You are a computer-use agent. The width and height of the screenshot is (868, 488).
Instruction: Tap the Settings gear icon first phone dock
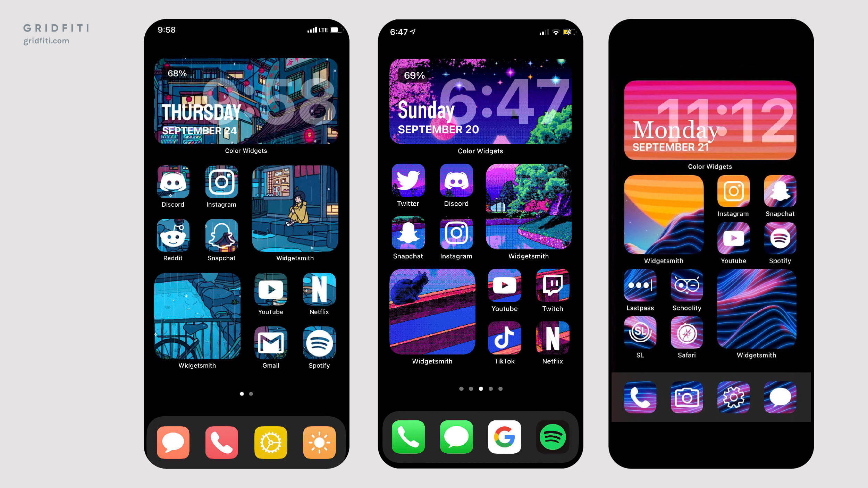click(271, 442)
